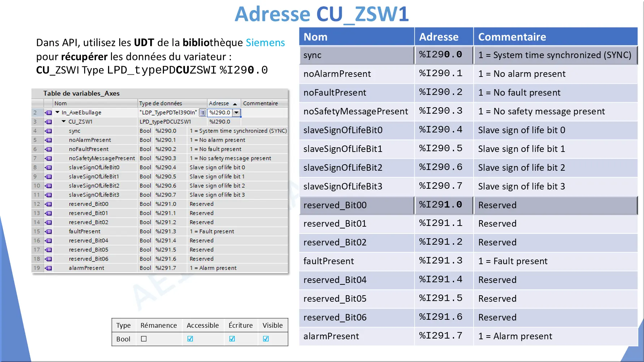Click the blue Siemens text
The image size is (644, 362).
[265, 43]
